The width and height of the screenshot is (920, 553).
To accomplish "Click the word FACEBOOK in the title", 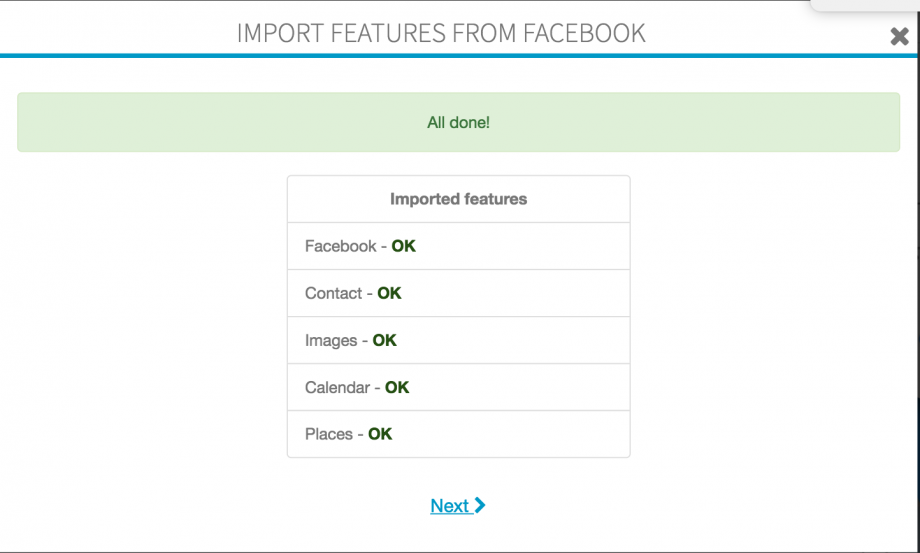I will [x=584, y=33].
